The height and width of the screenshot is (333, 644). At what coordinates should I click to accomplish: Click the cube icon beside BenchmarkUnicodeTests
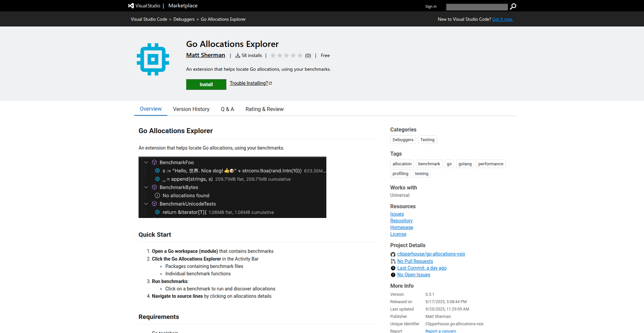click(154, 204)
